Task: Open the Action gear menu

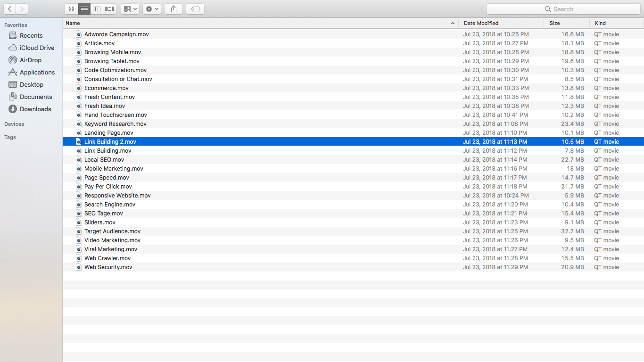Action: click(x=152, y=9)
